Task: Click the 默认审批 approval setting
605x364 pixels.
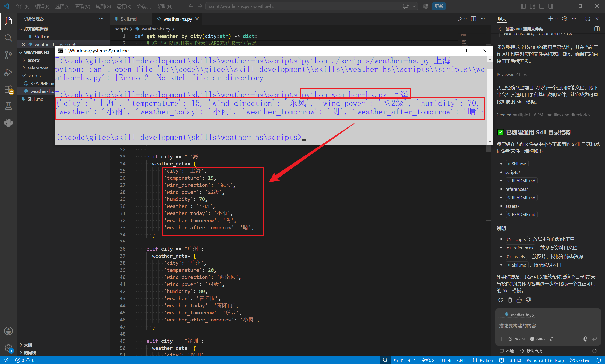Action: 531,351
